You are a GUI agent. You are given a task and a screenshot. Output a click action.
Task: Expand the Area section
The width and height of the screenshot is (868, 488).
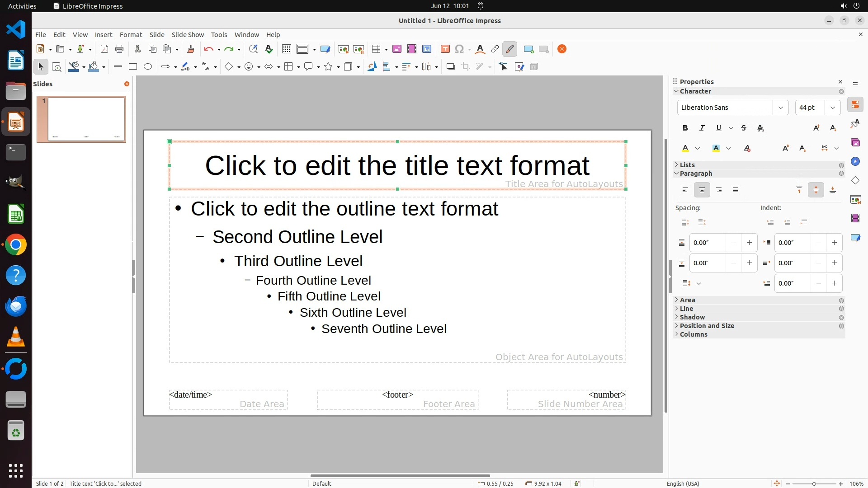point(687,300)
